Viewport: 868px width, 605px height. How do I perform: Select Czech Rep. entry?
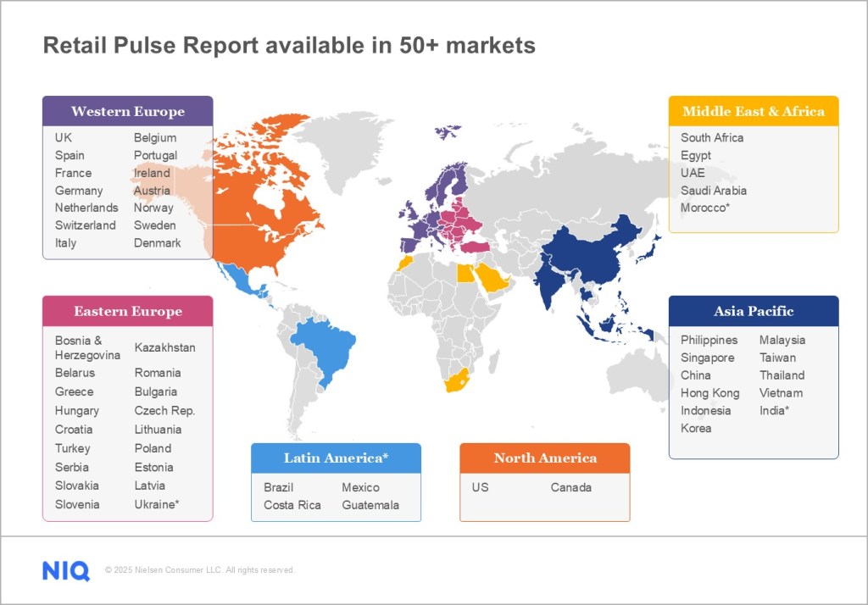(x=165, y=411)
